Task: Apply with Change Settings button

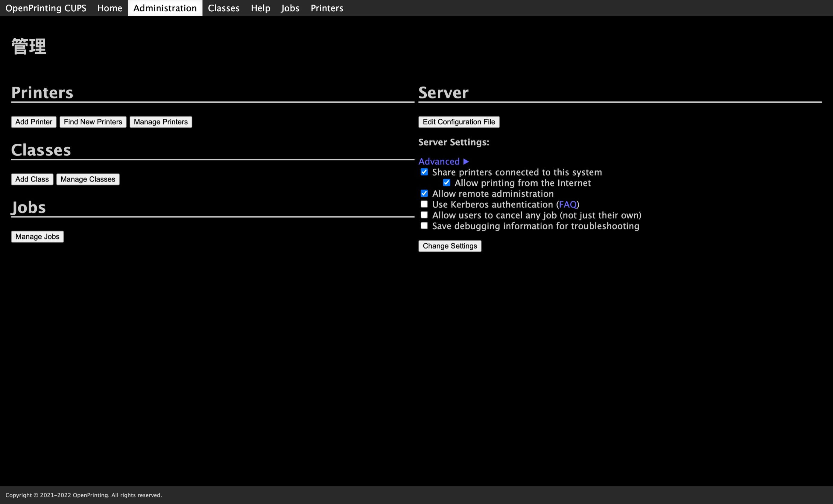Action: click(x=450, y=246)
